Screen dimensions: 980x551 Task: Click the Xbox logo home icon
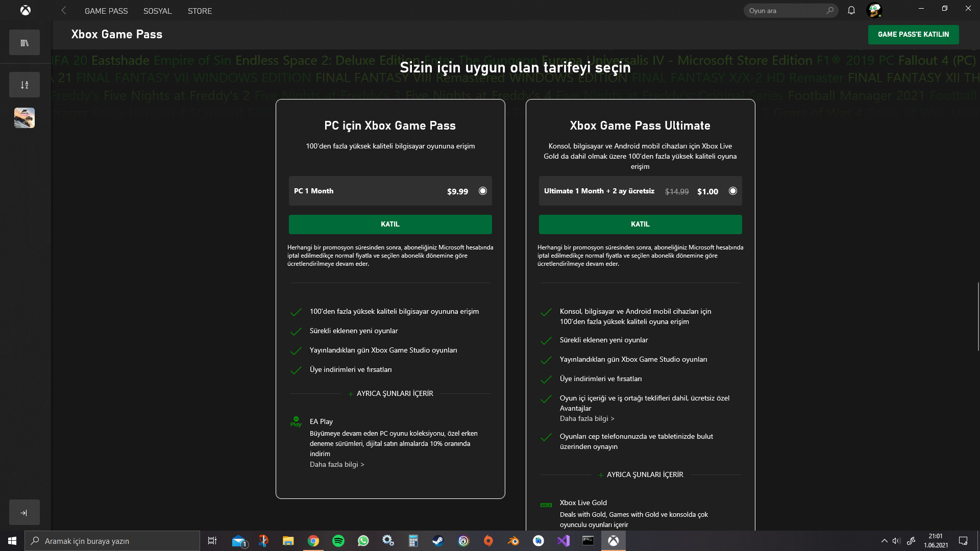coord(25,10)
